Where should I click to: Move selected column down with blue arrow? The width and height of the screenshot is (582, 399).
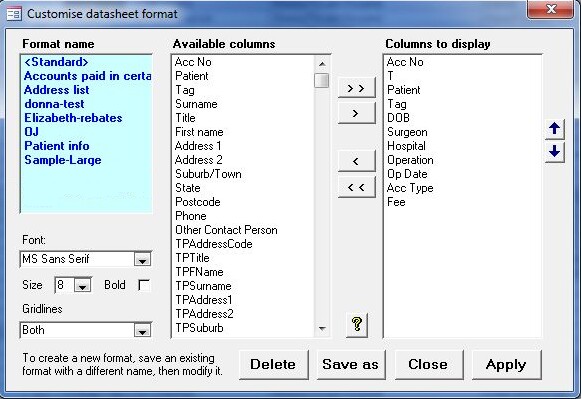pos(555,152)
